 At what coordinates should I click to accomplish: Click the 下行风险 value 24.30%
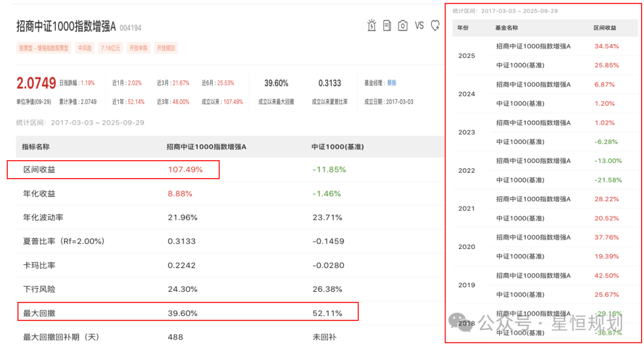point(182,289)
